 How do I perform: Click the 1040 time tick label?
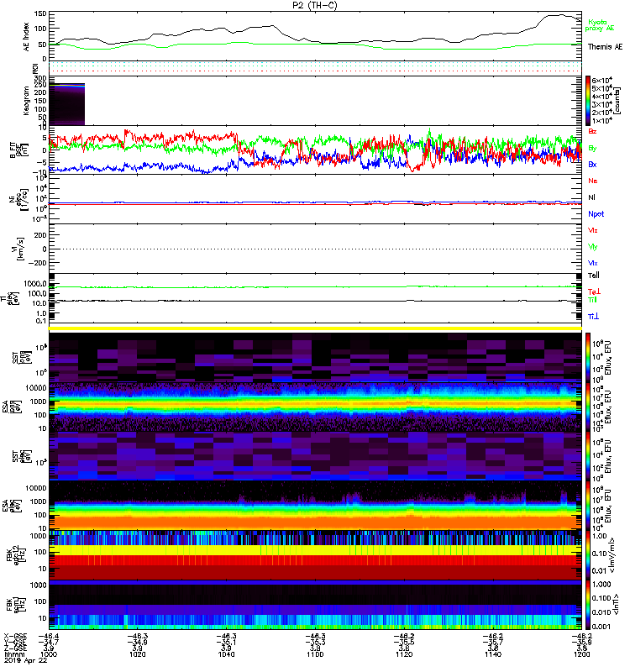pos(226,654)
